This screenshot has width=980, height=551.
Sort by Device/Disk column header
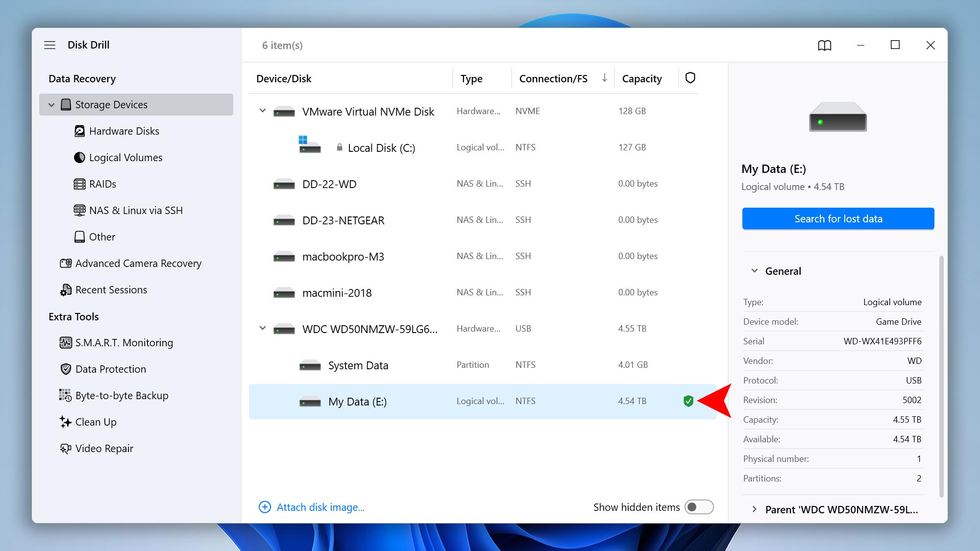tap(284, 79)
